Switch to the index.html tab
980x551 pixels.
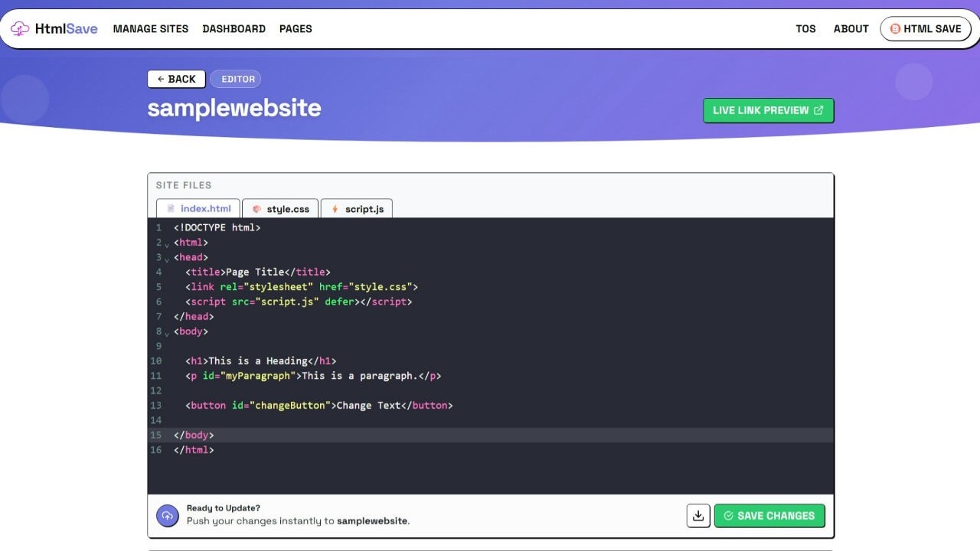198,209
